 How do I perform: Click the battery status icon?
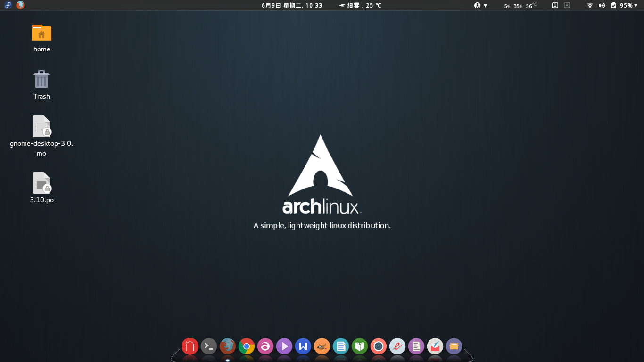tap(613, 6)
